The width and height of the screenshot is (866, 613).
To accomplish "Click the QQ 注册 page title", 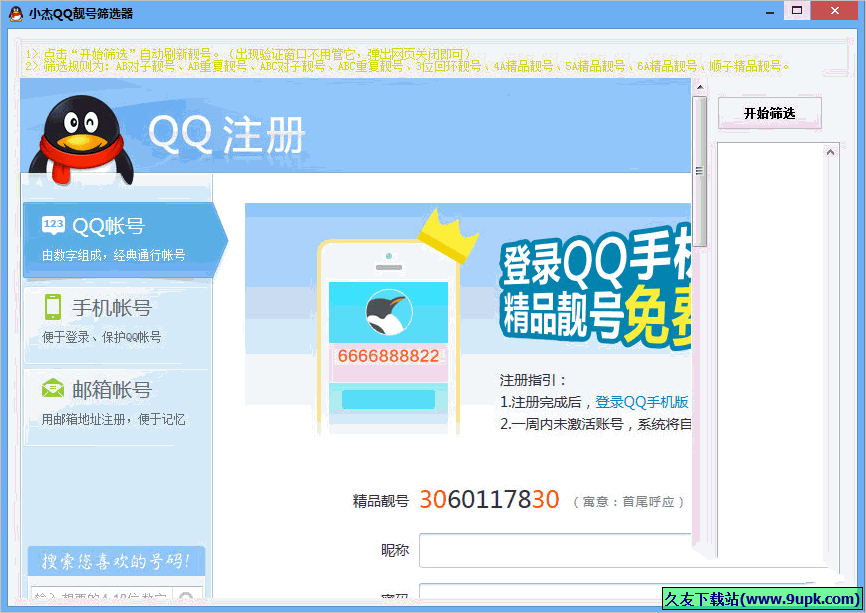I will [226, 135].
